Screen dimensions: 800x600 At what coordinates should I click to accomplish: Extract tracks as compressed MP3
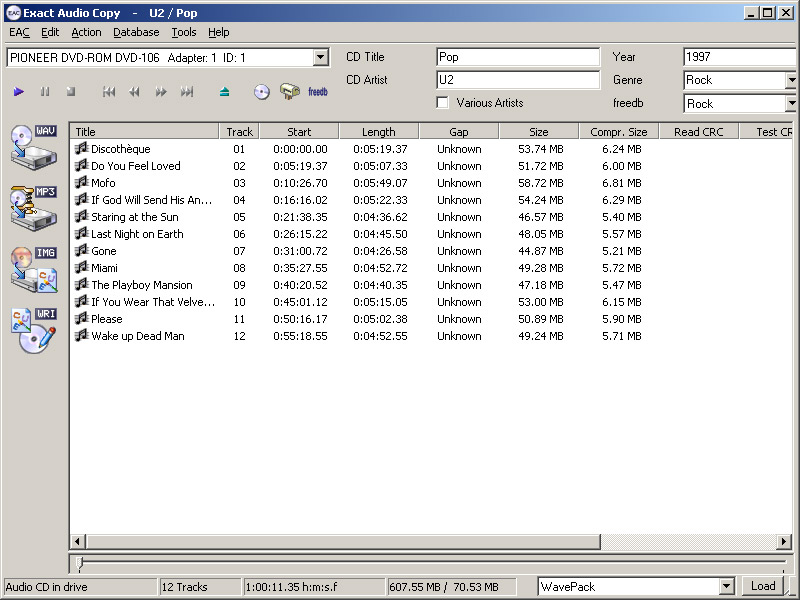34,208
